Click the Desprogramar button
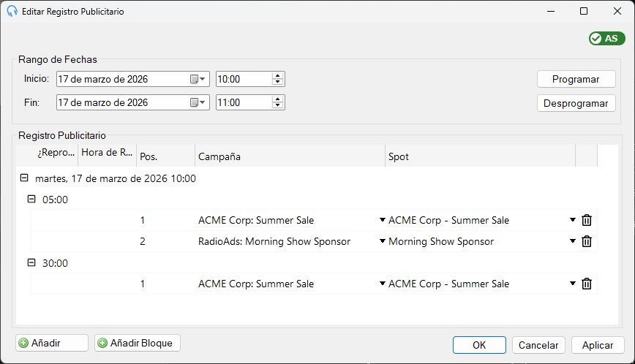 (x=576, y=103)
